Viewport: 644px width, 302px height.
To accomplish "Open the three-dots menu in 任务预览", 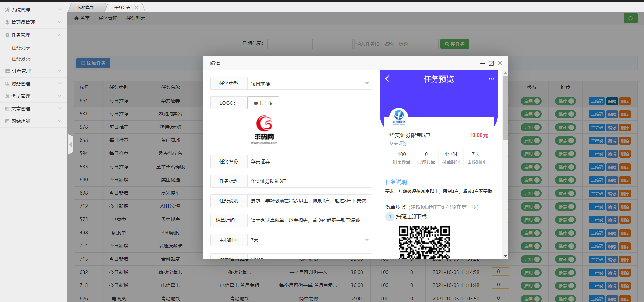I will pyautogui.click(x=491, y=79).
